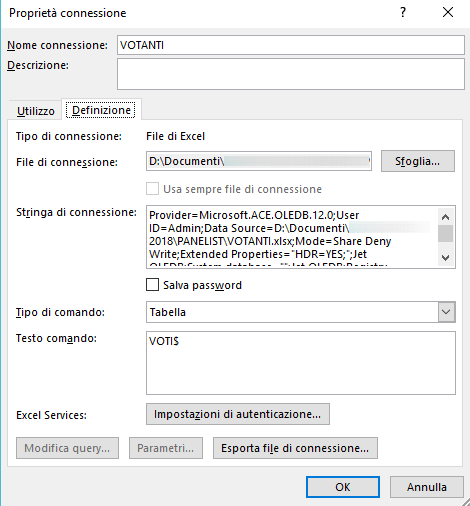The height and width of the screenshot is (506, 470).
Task: Click into the Descrizione text box
Action: (x=291, y=74)
